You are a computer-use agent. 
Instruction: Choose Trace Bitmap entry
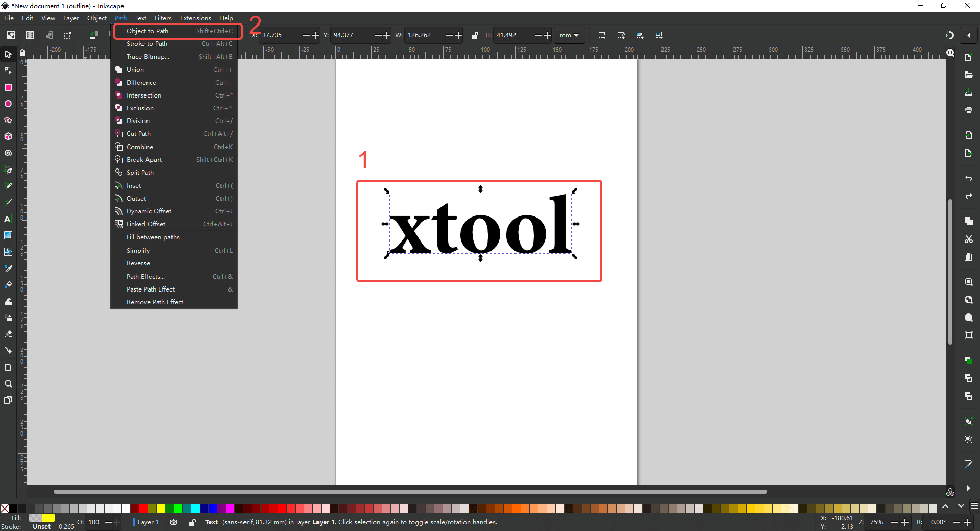174,57
